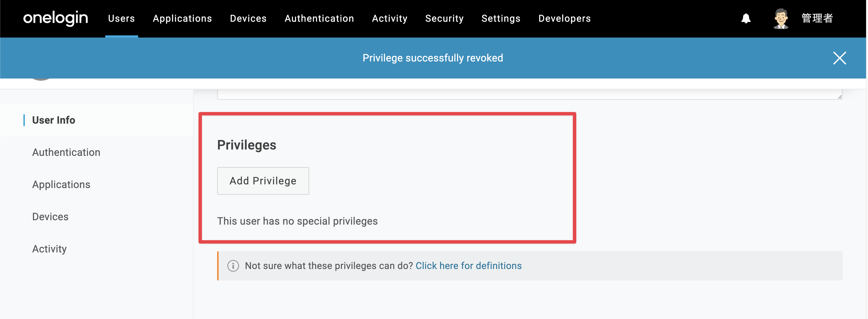Switch to the sidebar Devices tab

(50, 217)
